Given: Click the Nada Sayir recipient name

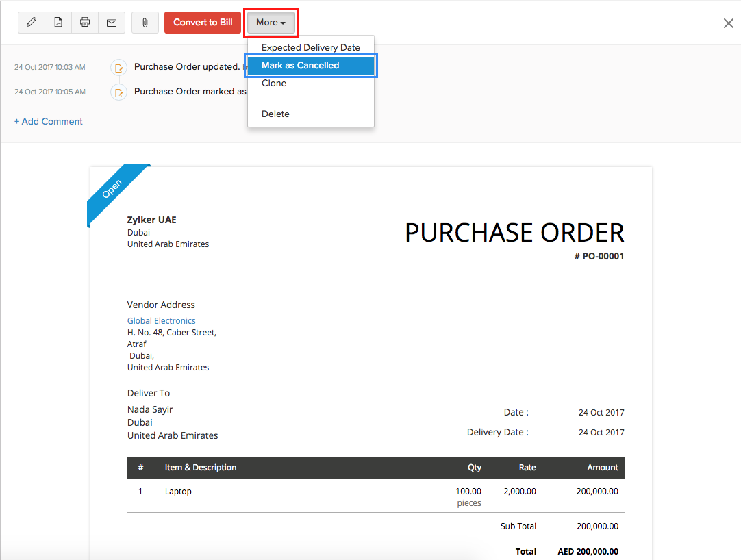Looking at the screenshot, I should click(150, 409).
